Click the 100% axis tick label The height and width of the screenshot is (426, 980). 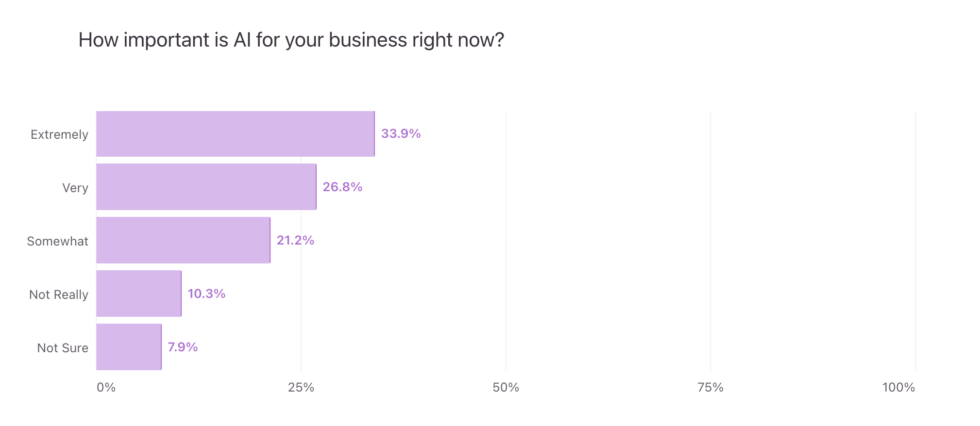898,387
